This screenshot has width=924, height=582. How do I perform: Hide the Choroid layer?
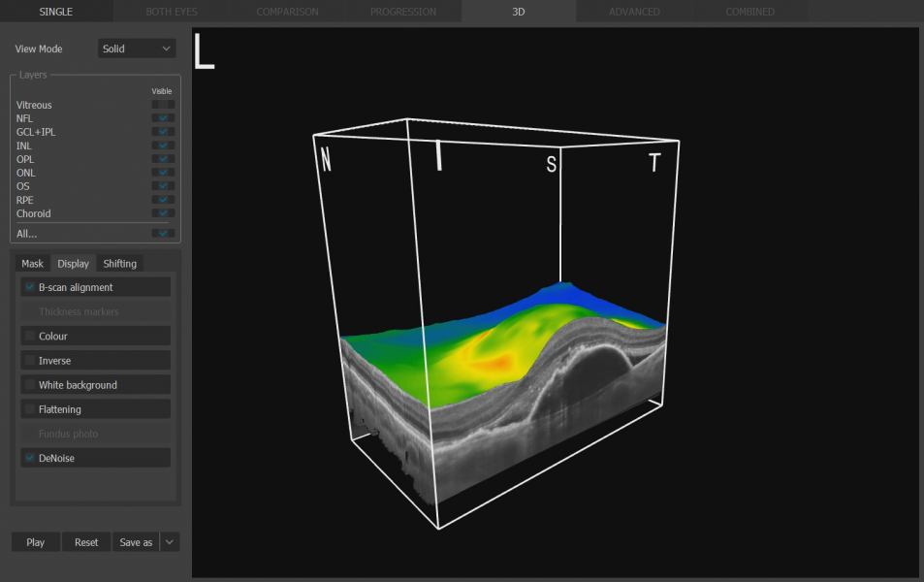coord(163,213)
